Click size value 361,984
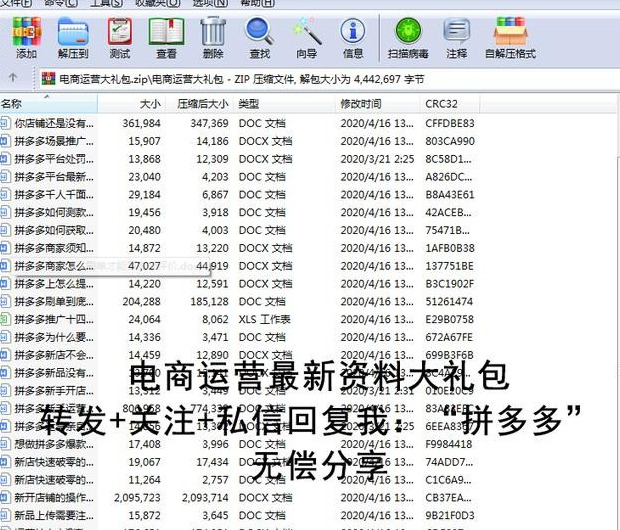Screen dimensions: 620x530 point(141,123)
